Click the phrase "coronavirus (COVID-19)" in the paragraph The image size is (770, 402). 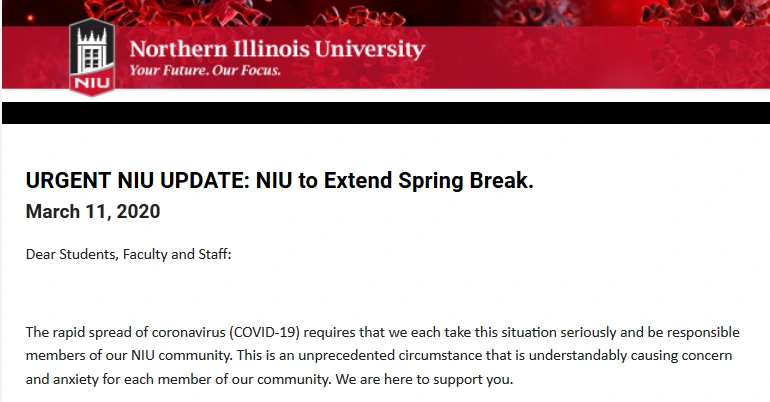pyautogui.click(x=226, y=332)
